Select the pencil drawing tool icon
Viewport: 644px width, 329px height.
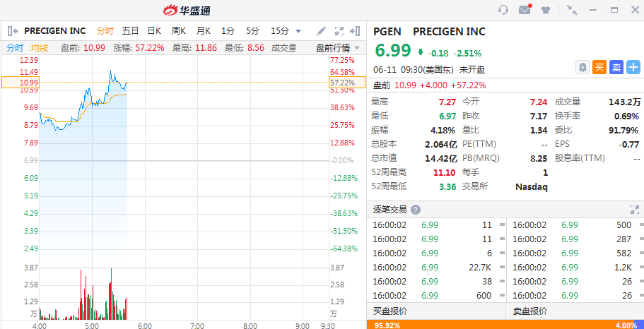(322, 31)
